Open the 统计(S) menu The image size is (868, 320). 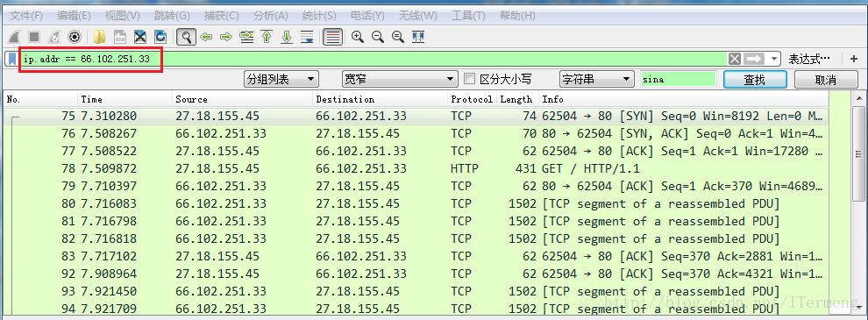[x=319, y=16]
